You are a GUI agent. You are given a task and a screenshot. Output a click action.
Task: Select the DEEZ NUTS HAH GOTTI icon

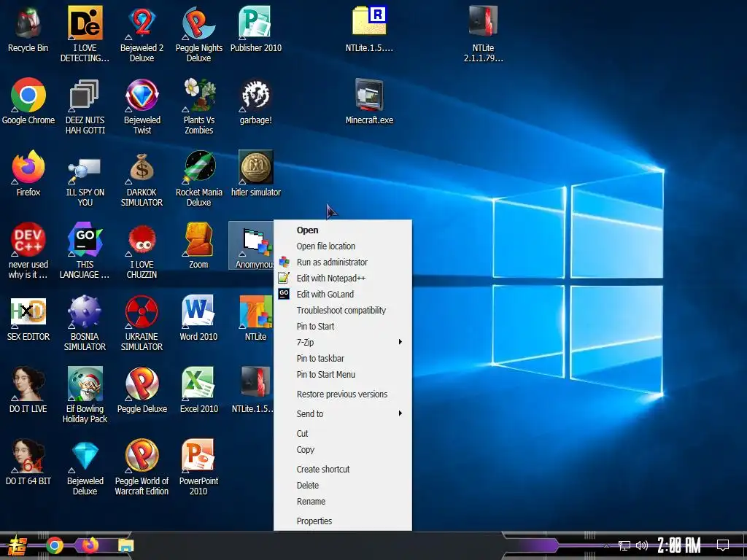pyautogui.click(x=85, y=106)
